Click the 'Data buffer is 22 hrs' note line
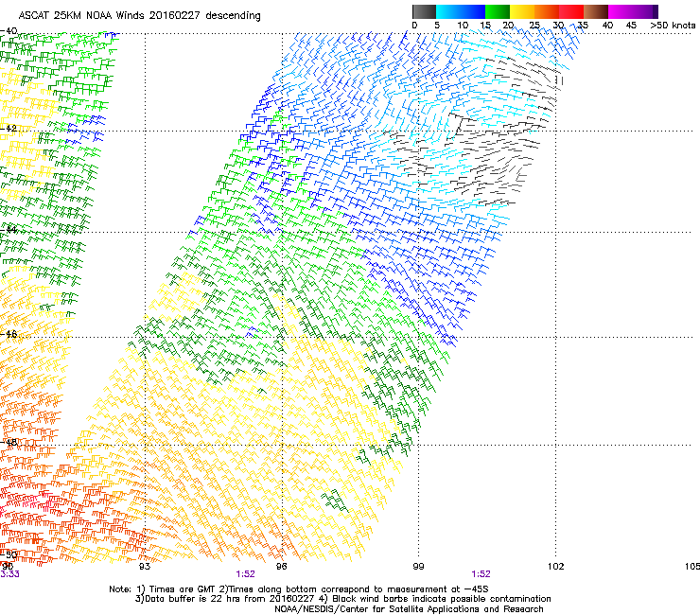 point(342,599)
